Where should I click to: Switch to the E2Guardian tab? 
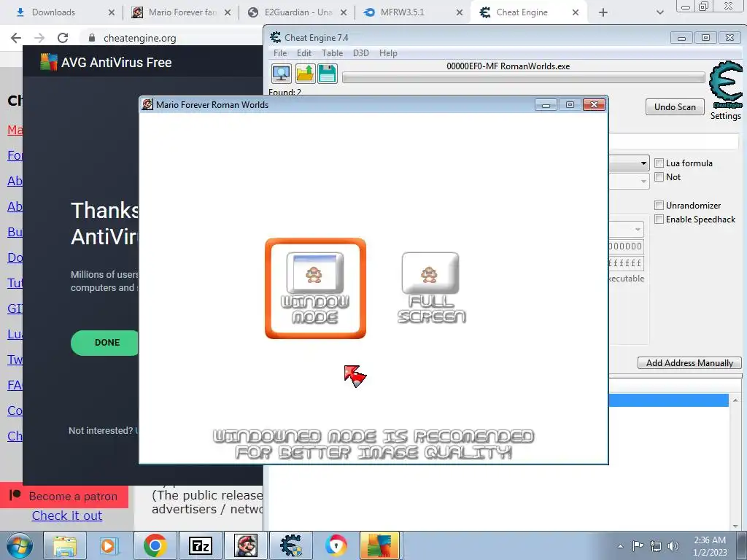298,12
